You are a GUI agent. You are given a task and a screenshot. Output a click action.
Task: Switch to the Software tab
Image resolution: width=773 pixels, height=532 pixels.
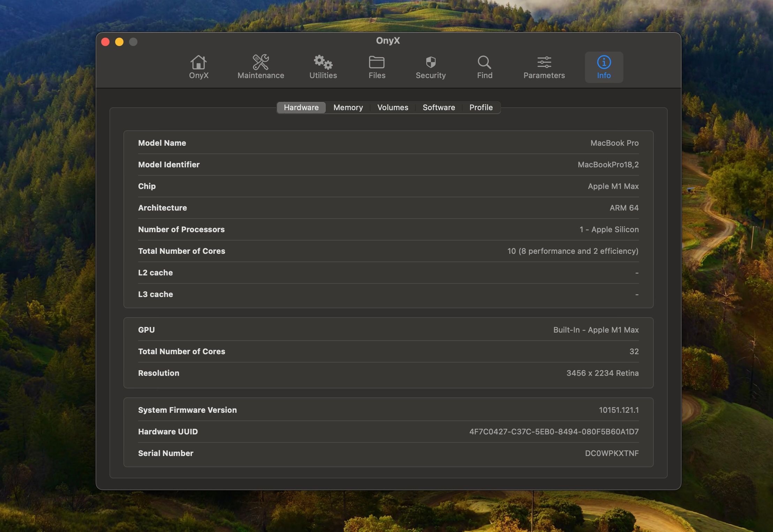tap(438, 107)
